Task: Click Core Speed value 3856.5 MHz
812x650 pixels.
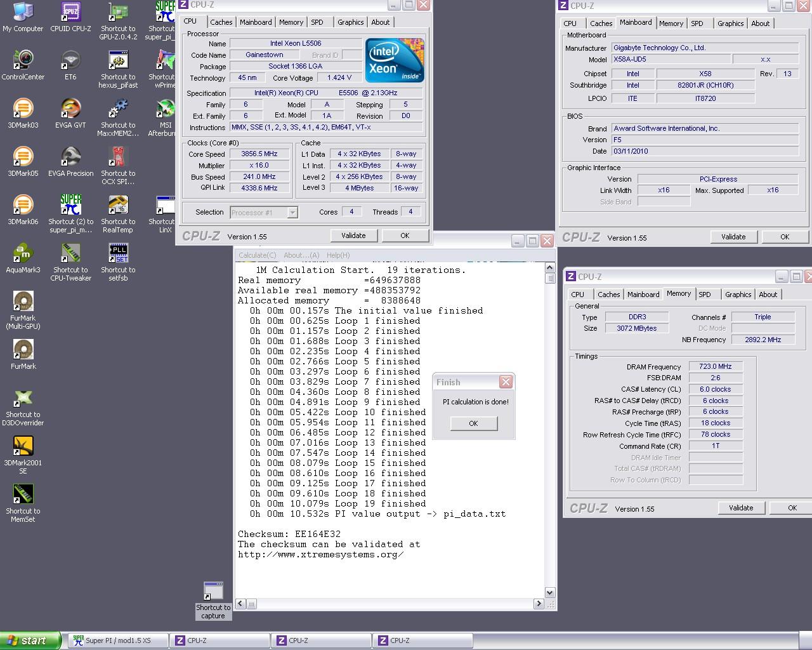Action: [259, 154]
